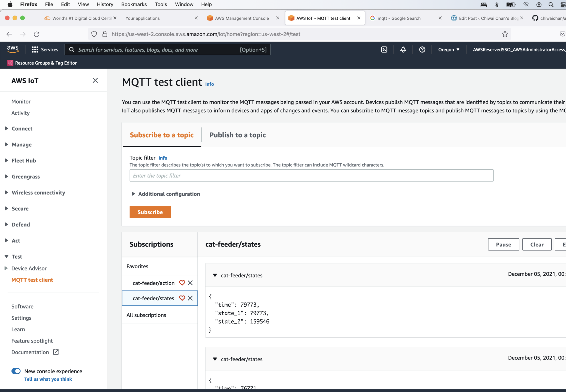
Task: Expand the Connect section
Action: [x=6, y=128]
